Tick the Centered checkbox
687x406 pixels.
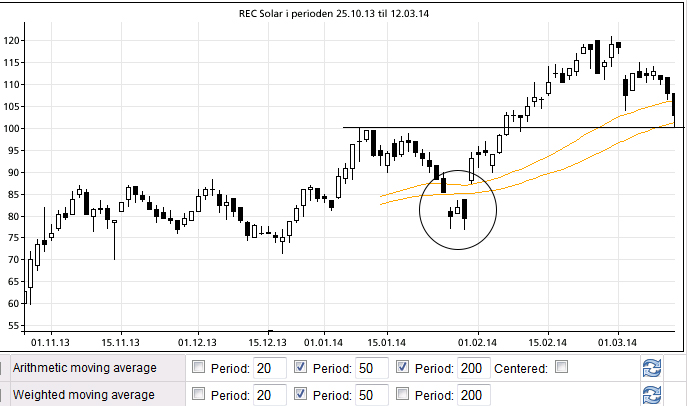[x=561, y=368]
